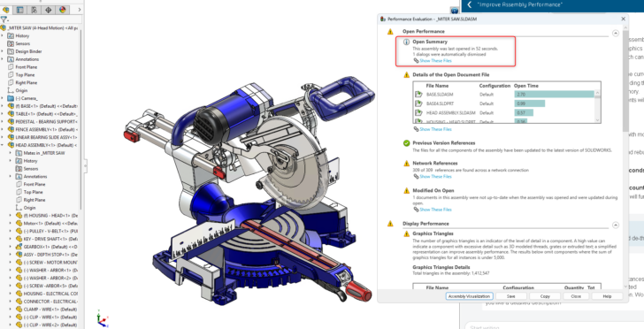
Task: Expand the Design Binder node
Action: [3, 51]
